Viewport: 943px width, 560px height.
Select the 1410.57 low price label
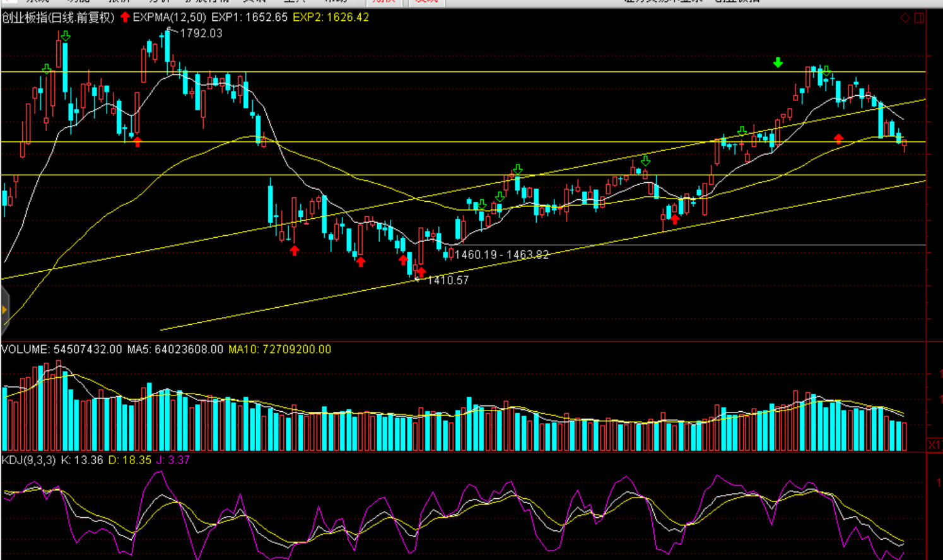click(448, 281)
